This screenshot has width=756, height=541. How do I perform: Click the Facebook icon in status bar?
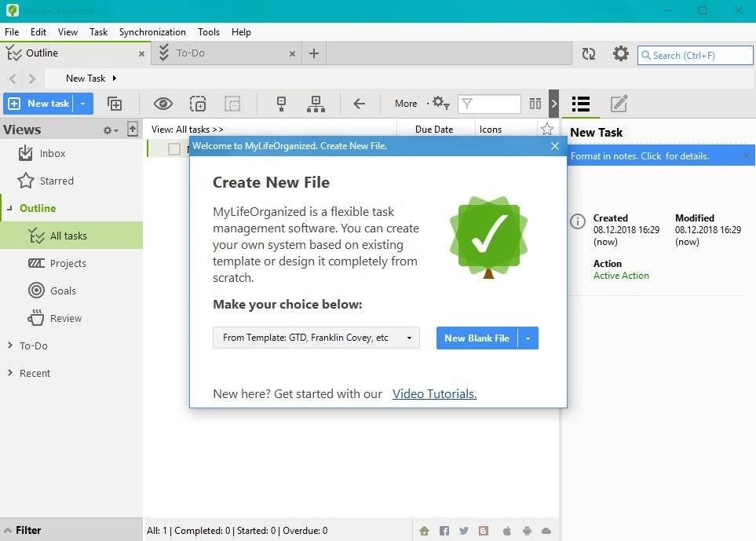pos(444,531)
